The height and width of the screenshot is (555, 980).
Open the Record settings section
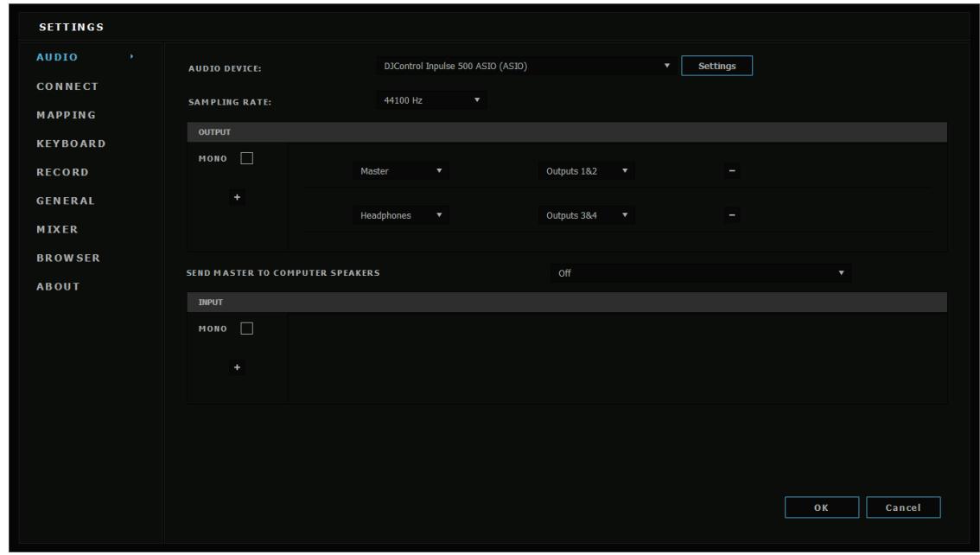pyautogui.click(x=62, y=172)
